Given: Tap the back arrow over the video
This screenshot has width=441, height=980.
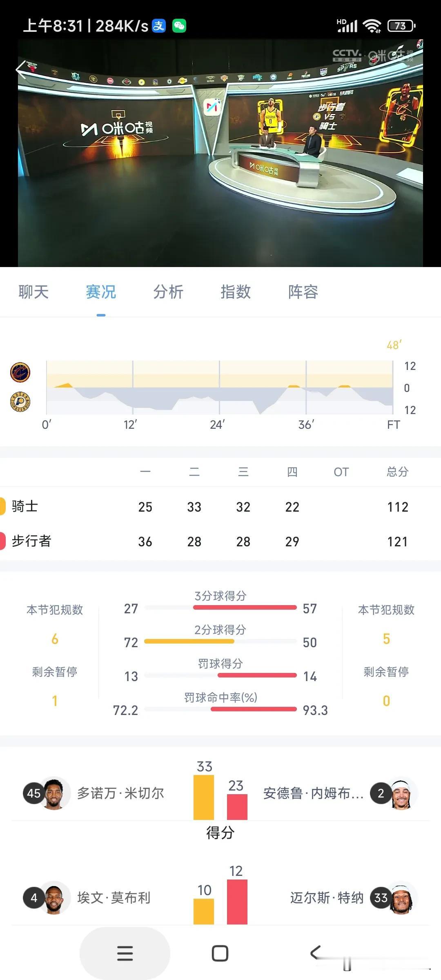Looking at the screenshot, I should 21,70.
